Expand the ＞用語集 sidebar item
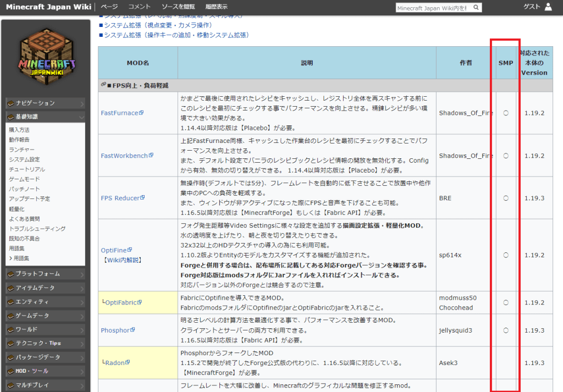Image resolution: width=563 pixels, height=392 pixels. (19, 258)
